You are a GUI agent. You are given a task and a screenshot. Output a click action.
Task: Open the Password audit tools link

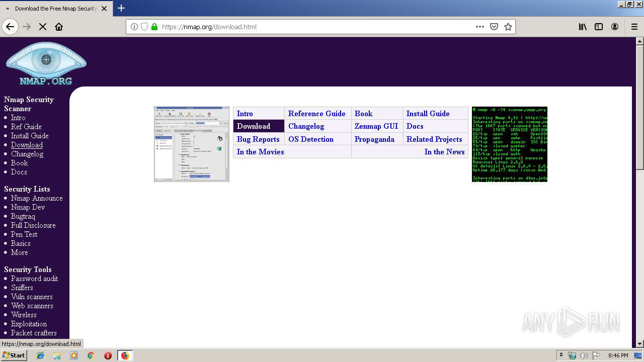(x=34, y=279)
